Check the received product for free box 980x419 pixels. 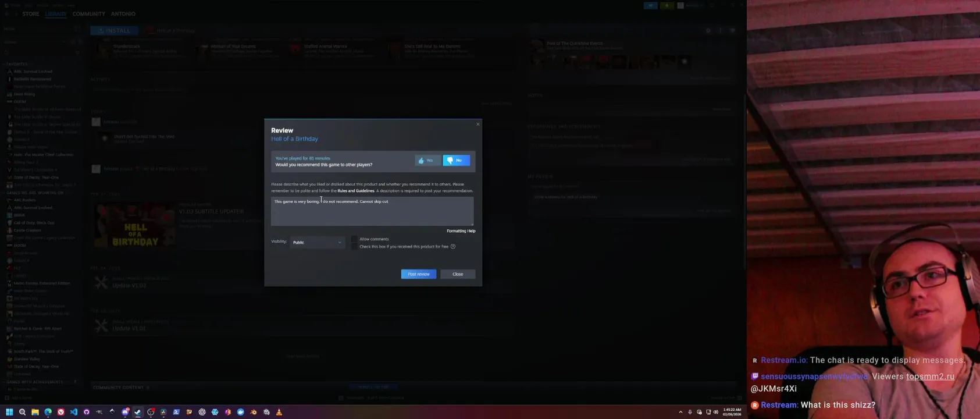[x=354, y=247]
